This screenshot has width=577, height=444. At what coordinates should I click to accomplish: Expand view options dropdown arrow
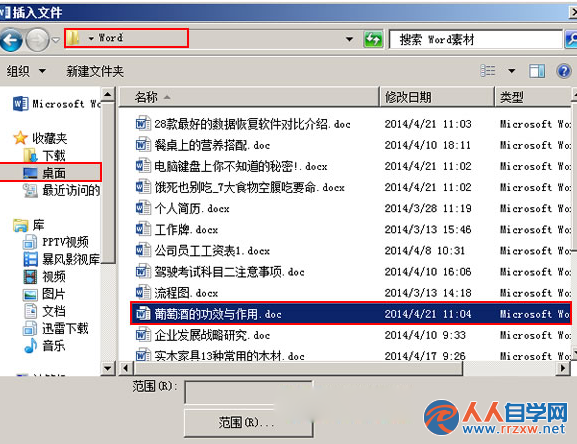click(511, 71)
